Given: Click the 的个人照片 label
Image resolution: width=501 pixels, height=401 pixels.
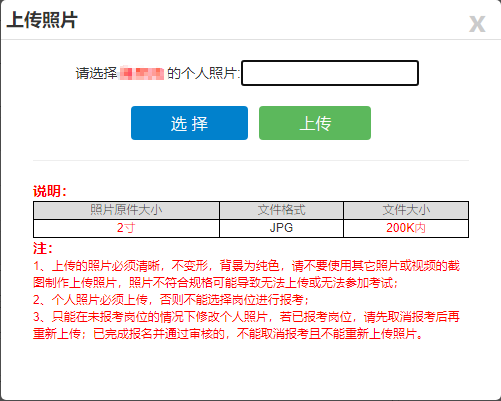Looking at the screenshot, I should [x=203, y=73].
